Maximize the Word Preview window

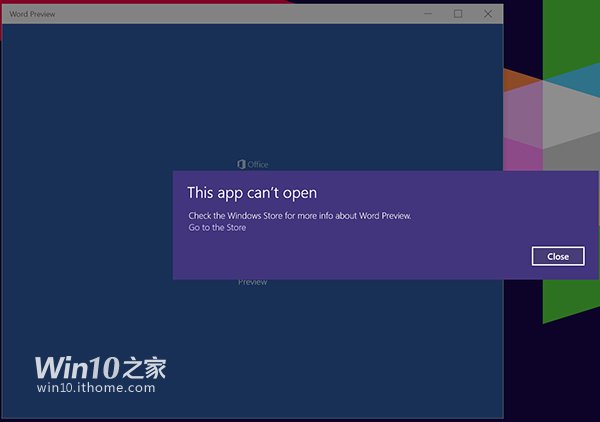tap(458, 14)
